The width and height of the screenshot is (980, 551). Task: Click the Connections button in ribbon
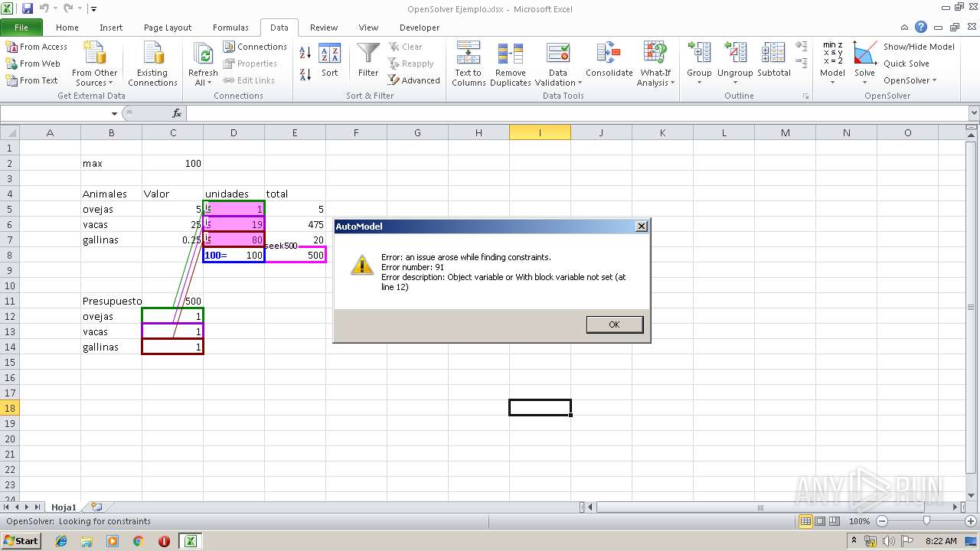[255, 47]
